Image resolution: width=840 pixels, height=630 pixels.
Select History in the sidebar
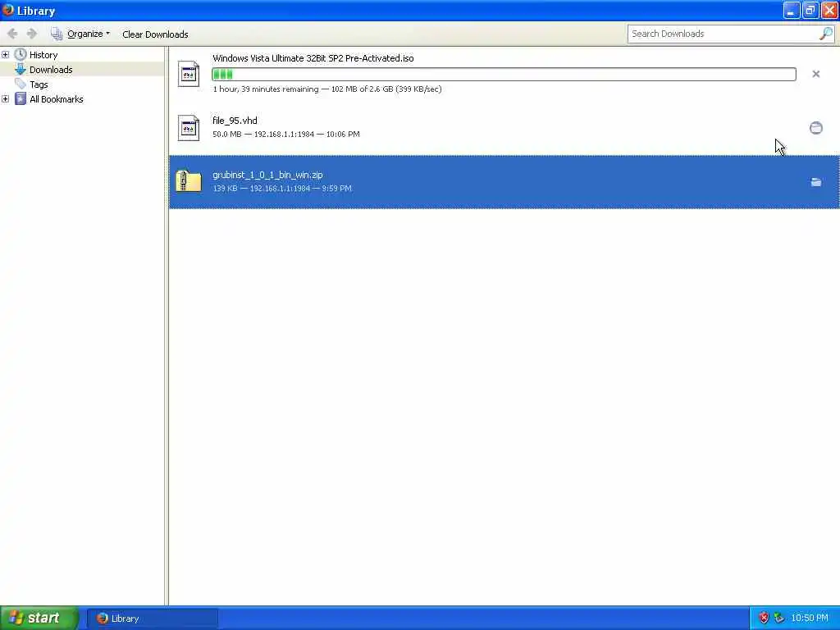click(43, 55)
